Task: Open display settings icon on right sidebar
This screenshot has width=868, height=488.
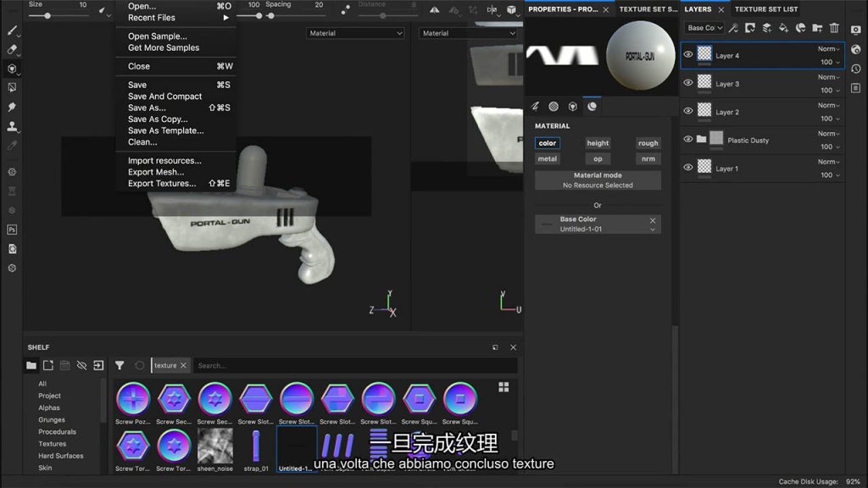Action: (x=856, y=30)
